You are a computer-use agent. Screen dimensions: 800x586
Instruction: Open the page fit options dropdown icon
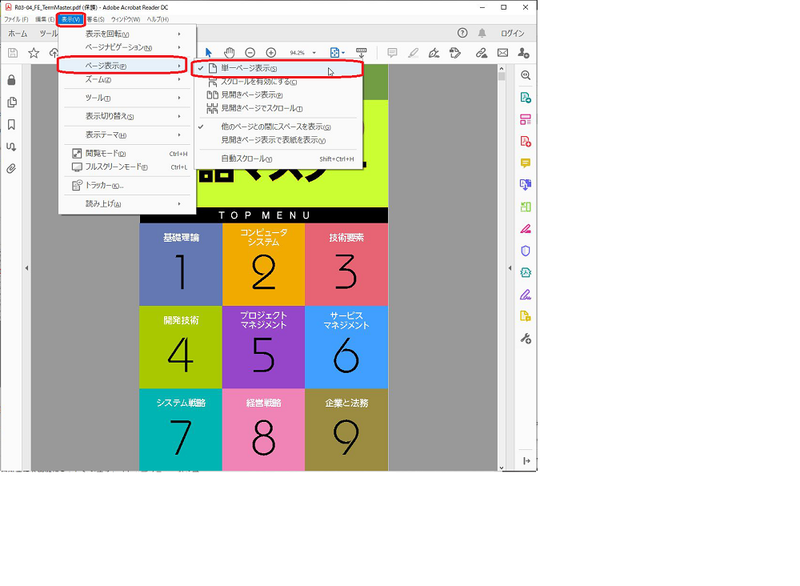click(337, 53)
